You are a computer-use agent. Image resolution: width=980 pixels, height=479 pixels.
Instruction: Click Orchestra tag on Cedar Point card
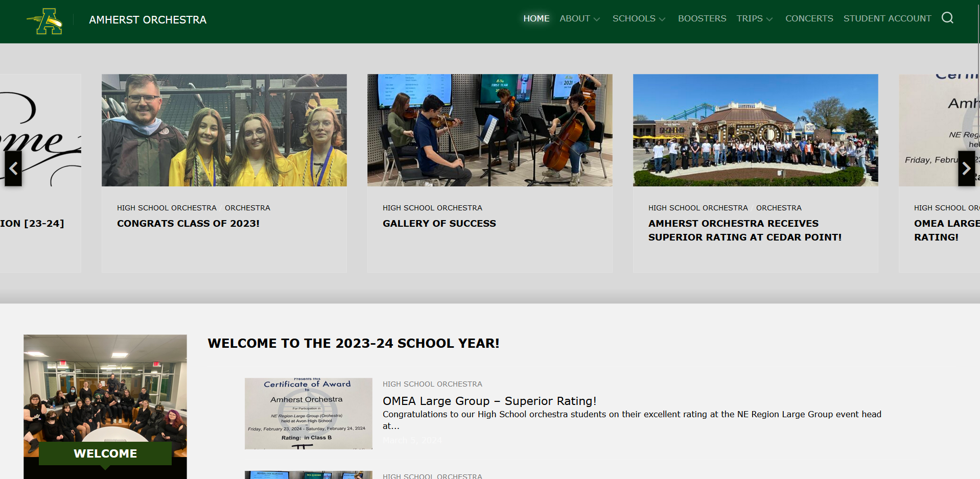(x=779, y=208)
